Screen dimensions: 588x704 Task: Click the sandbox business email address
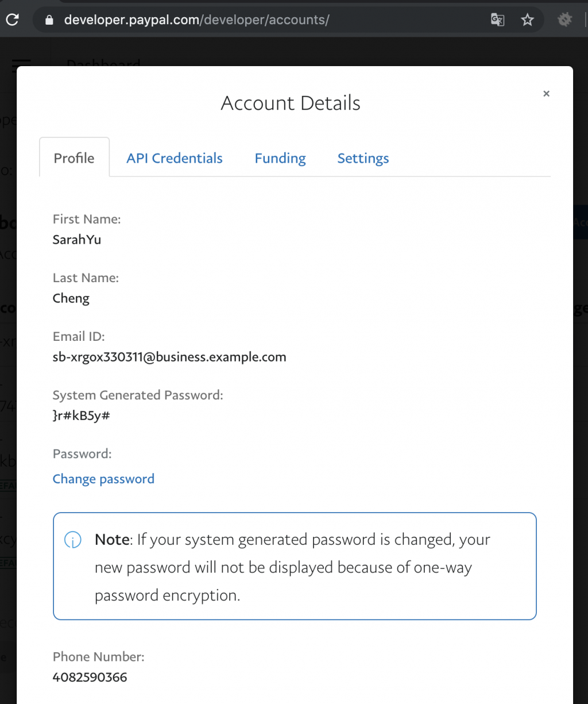(x=169, y=357)
